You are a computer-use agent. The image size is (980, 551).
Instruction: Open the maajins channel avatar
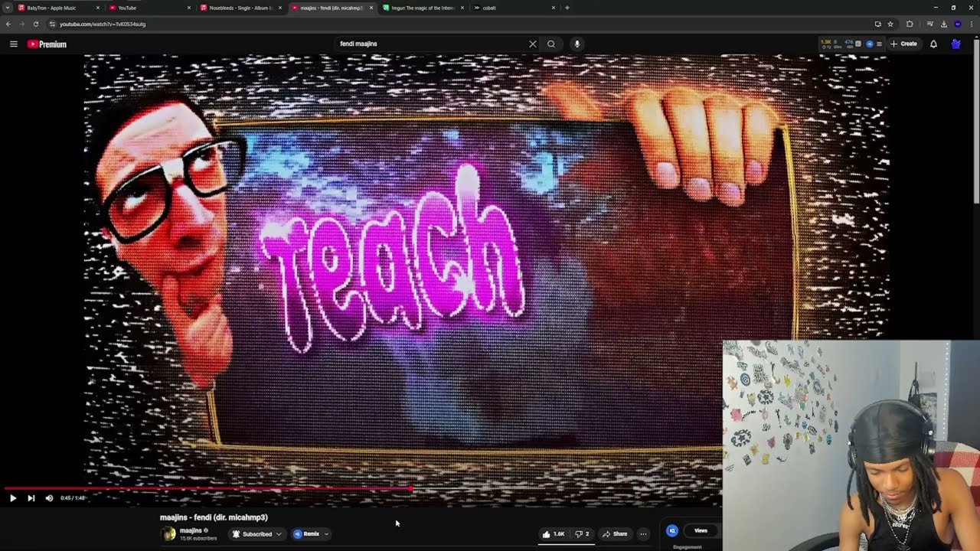(169, 534)
